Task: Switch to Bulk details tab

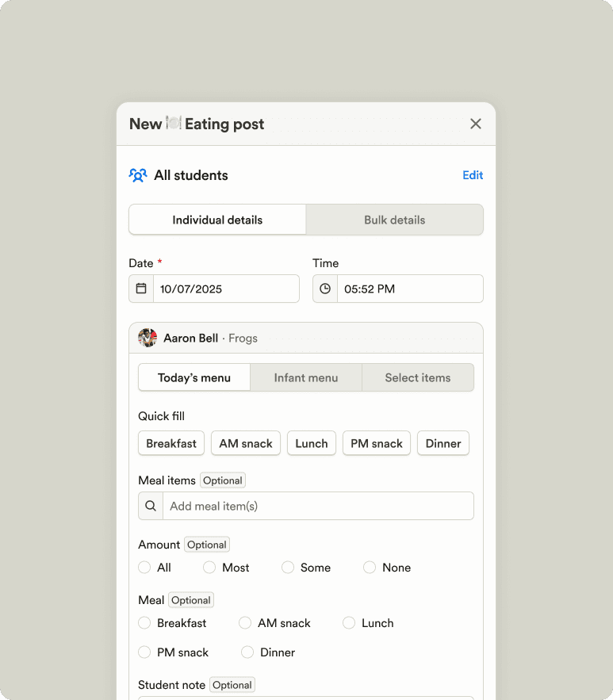Action: 395,220
